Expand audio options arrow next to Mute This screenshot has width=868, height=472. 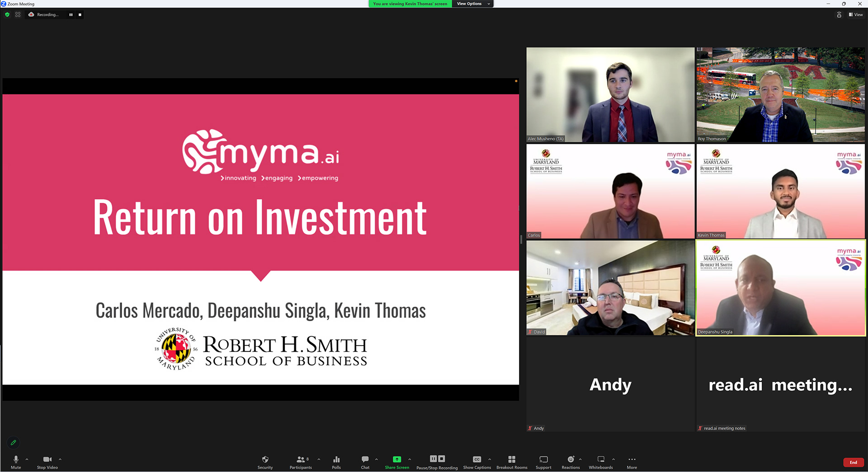tap(27, 459)
